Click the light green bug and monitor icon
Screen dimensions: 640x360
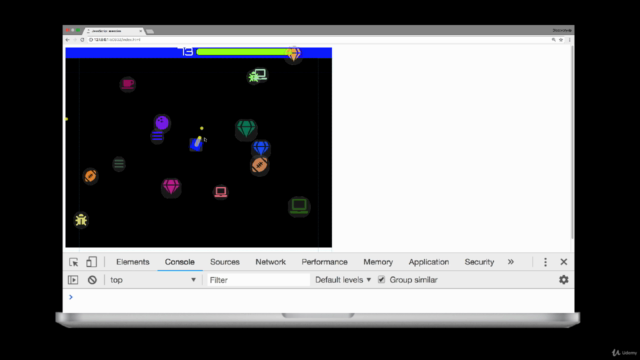coord(258,76)
